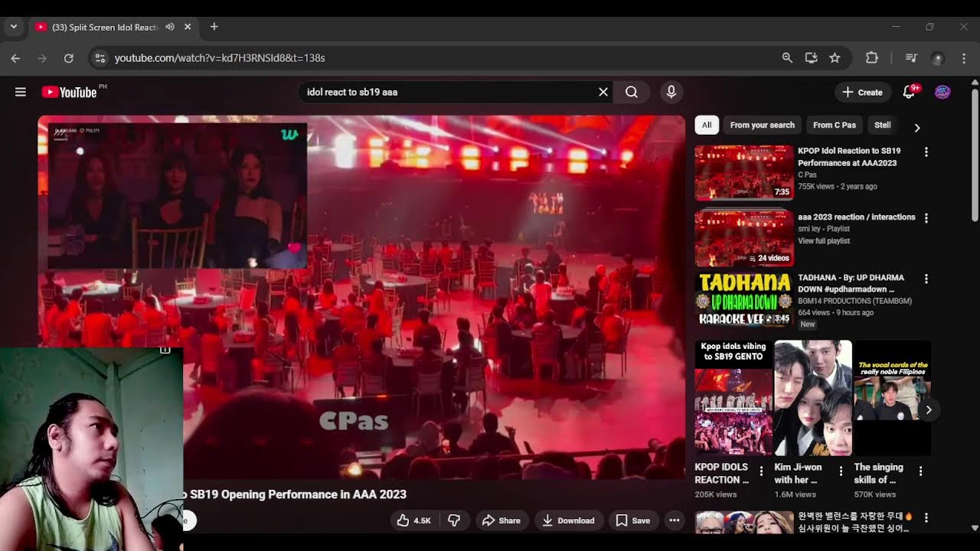Open the vocal cords noble Filipinos short
This screenshot has height=551, width=980.
892,398
